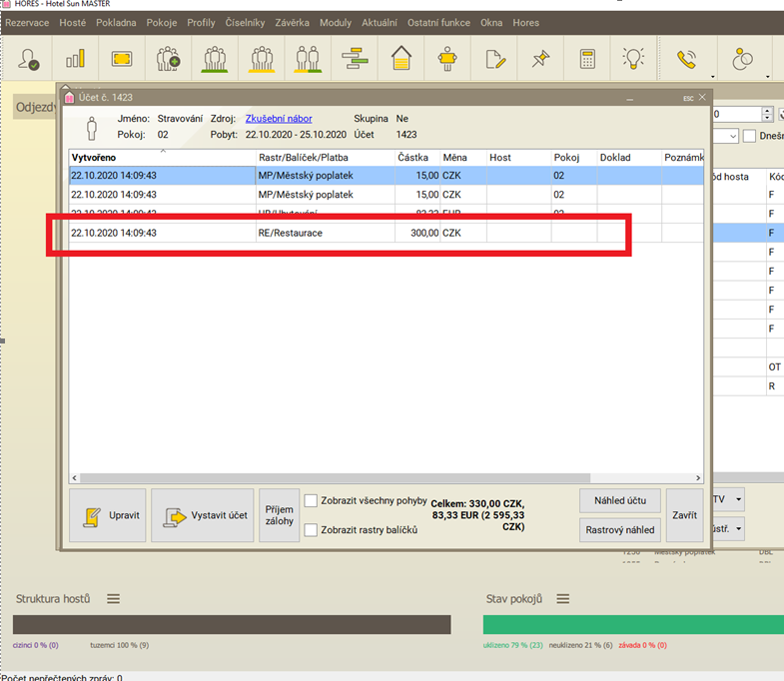Expand the Struktura hostů hamburger menu
Screen dimensions: 784x681
pos(113,599)
